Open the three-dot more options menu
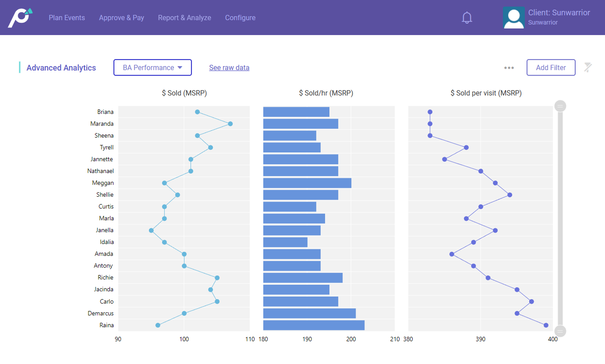This screenshot has height=364, width=605. point(509,68)
